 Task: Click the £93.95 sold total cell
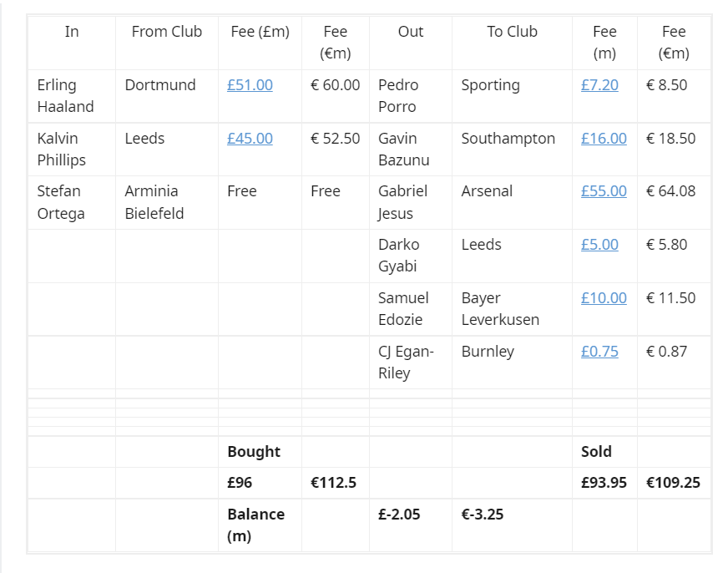[604, 483]
